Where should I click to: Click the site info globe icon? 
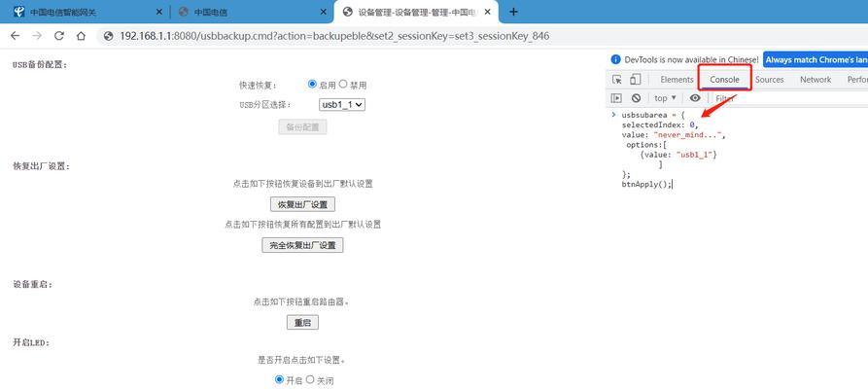pyautogui.click(x=109, y=36)
